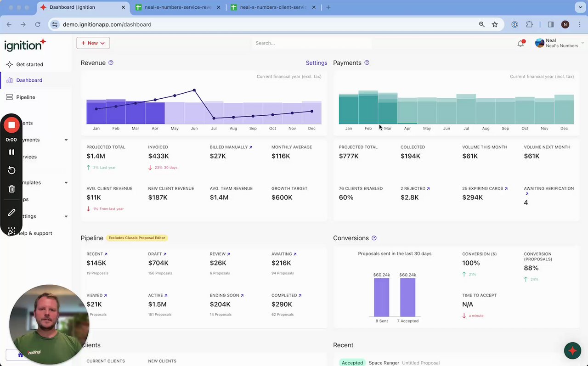This screenshot has height=366, width=588.
Task: Open the New dropdown button
Action: [93, 43]
